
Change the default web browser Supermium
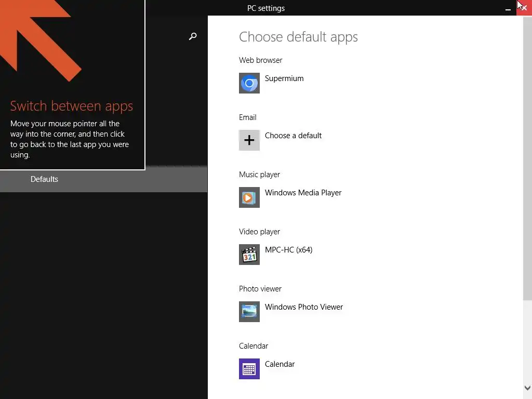[x=284, y=78]
